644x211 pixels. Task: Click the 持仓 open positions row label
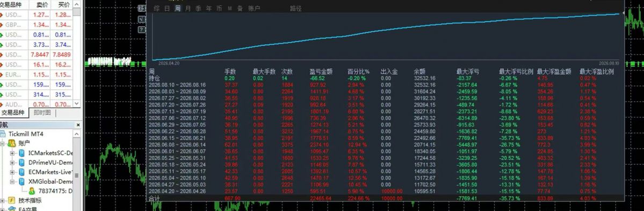155,78
